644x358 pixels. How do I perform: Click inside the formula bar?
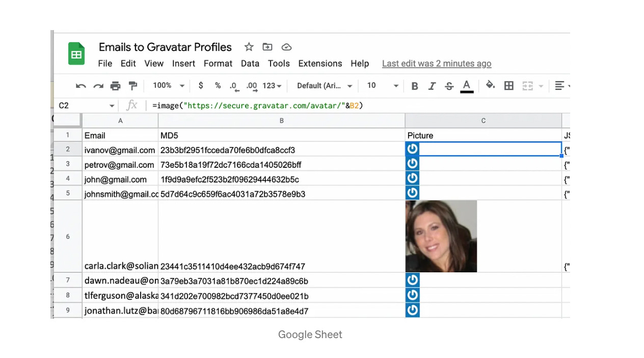click(x=359, y=106)
